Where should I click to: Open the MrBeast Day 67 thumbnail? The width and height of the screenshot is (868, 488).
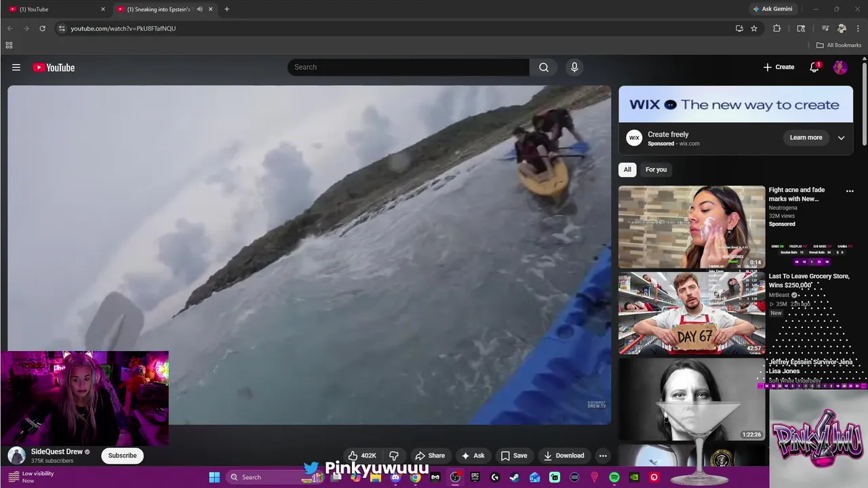tap(692, 313)
